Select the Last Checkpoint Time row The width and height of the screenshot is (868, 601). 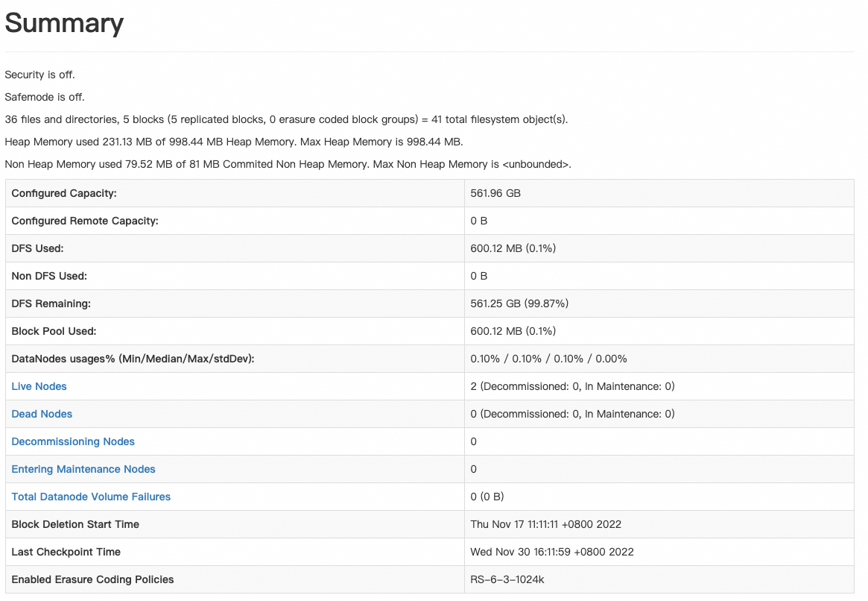click(65, 551)
